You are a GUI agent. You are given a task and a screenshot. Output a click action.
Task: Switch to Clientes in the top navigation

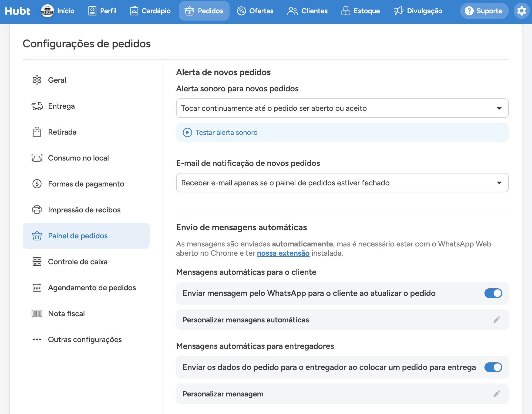tap(308, 11)
